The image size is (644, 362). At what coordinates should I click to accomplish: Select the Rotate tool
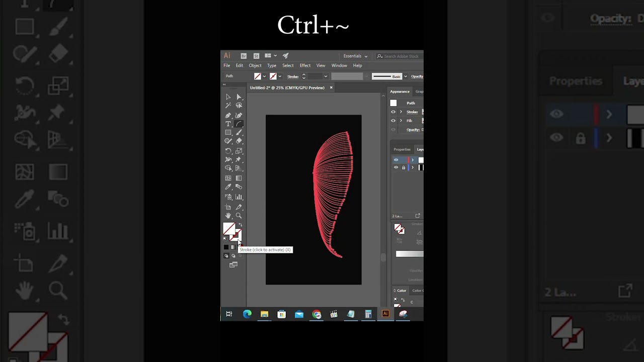228,151
